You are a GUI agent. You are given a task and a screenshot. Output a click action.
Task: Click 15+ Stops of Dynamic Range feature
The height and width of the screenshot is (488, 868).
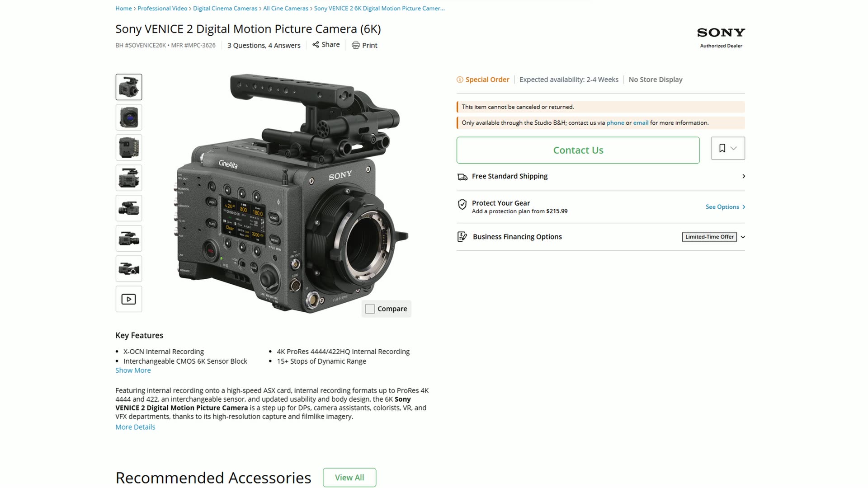click(x=321, y=361)
